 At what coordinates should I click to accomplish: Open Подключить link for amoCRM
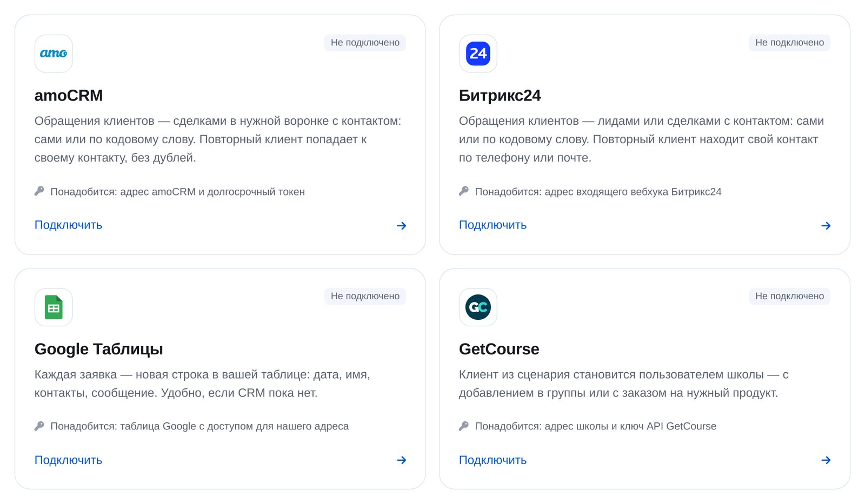68,225
